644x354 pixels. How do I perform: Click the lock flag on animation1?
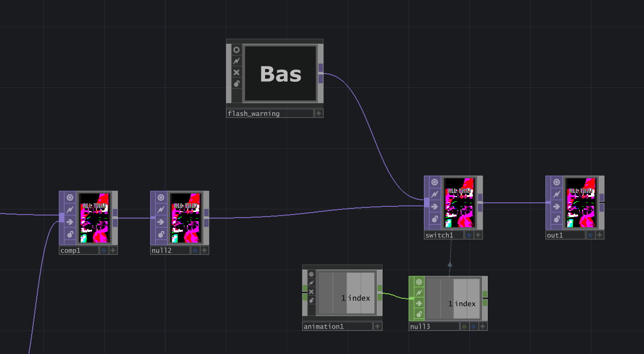click(x=311, y=300)
